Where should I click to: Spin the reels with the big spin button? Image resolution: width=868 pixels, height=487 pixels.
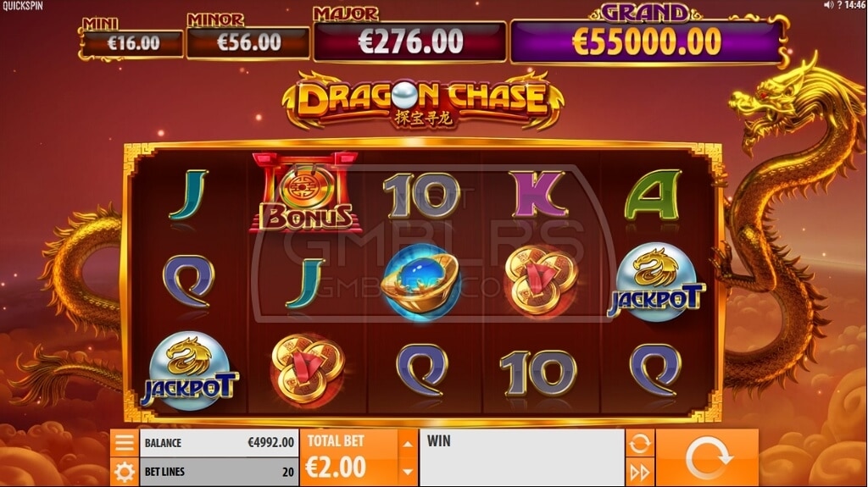(708, 457)
